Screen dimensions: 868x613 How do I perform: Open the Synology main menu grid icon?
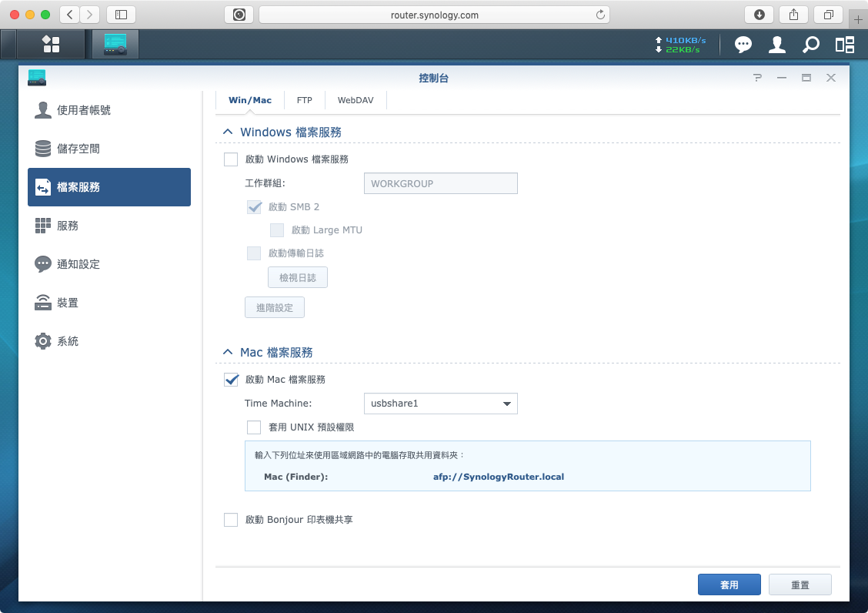click(51, 45)
